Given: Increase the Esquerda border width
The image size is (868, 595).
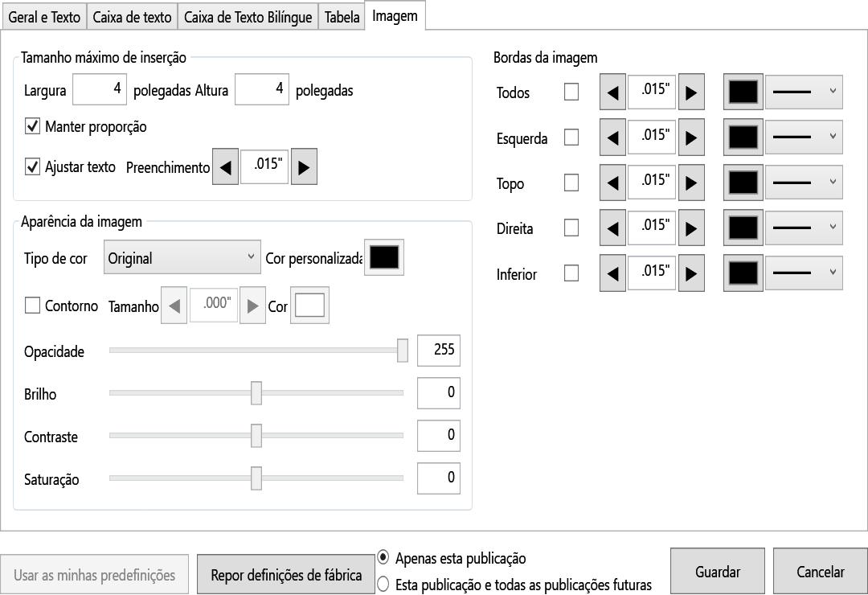Looking at the screenshot, I should 691,137.
